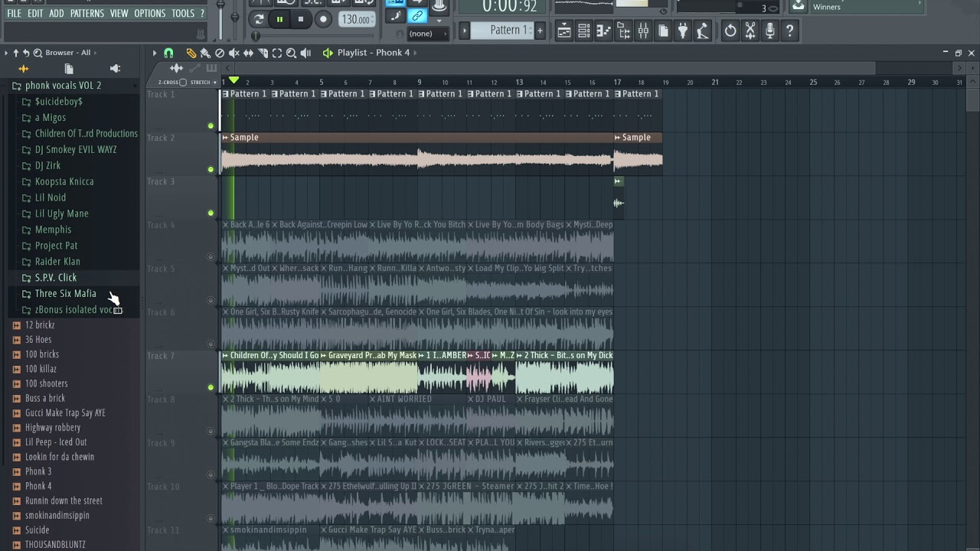The height and width of the screenshot is (551, 980).
Task: Select the Slice tool in Playlist
Action: 263,53
